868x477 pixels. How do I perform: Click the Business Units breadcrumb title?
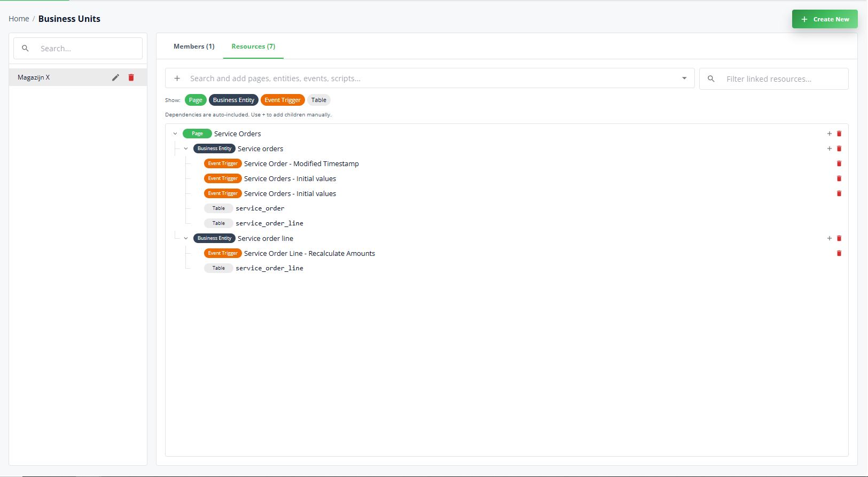coord(69,19)
